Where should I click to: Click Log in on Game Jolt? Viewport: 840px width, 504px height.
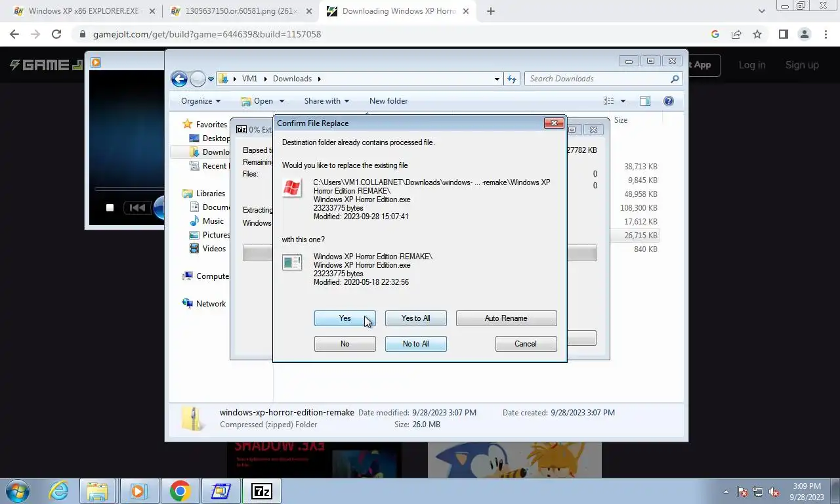[752, 65]
